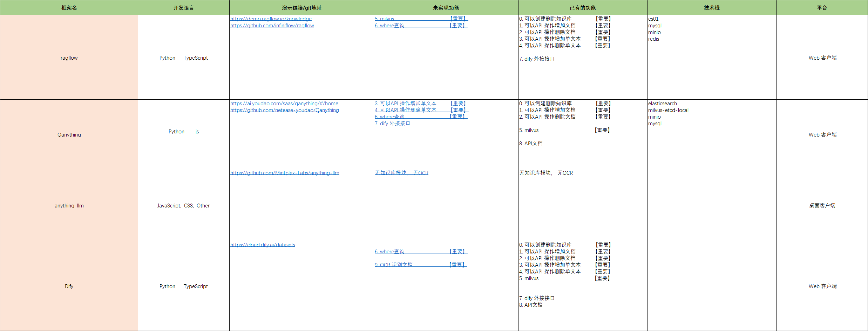Viewport: 868px width, 331px height.
Task: Select the 演示链接/git地址 header cell
Action: 301,8
